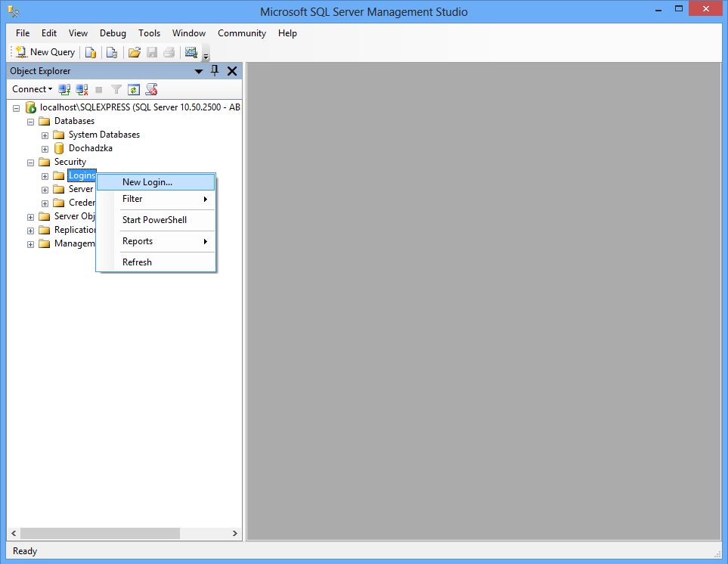
Task: Click the right arrow of the horizontal scrollbar
Action: (235, 533)
